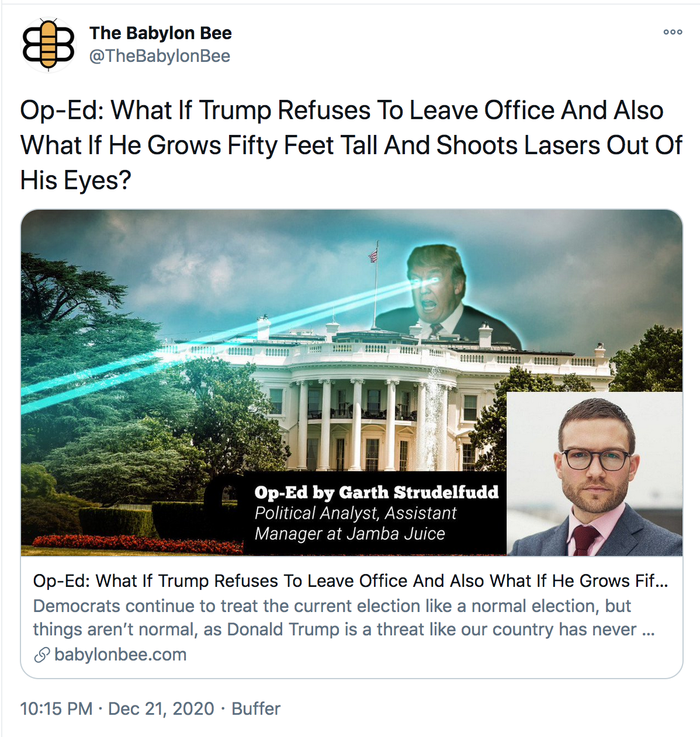Click the Op-Ed by Garth Strudelfudd caption

pos(376,492)
